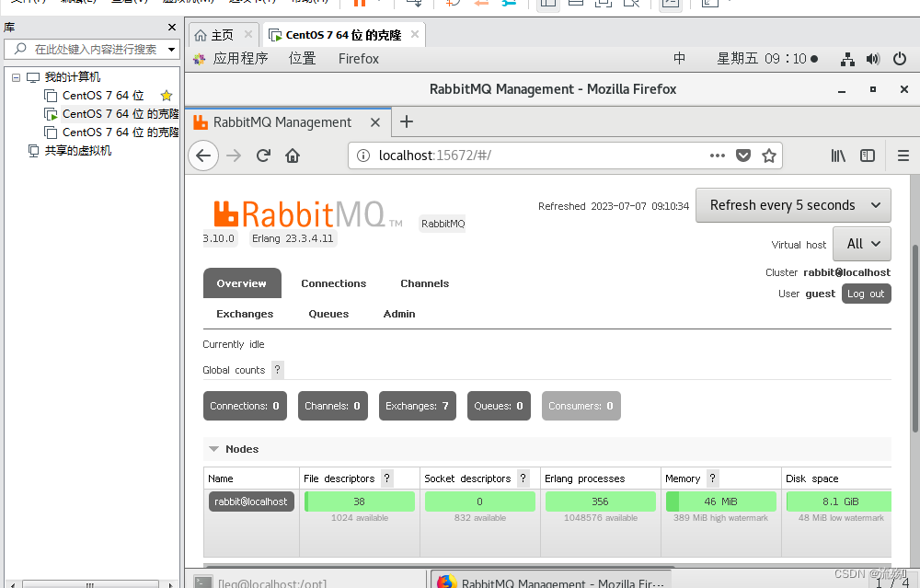Switch to the VMware 主页 tab

[223, 35]
